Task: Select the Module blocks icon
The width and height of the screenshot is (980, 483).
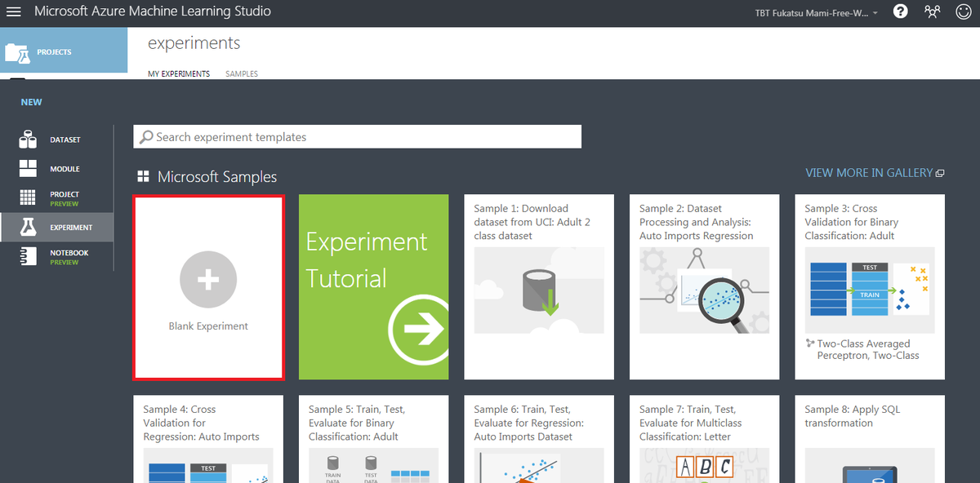Action: click(28, 168)
